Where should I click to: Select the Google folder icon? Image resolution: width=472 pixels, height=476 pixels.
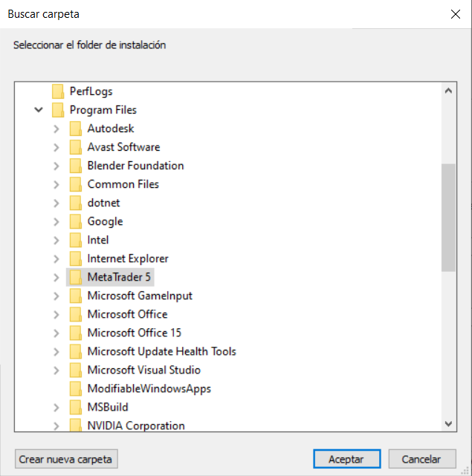[x=75, y=221]
